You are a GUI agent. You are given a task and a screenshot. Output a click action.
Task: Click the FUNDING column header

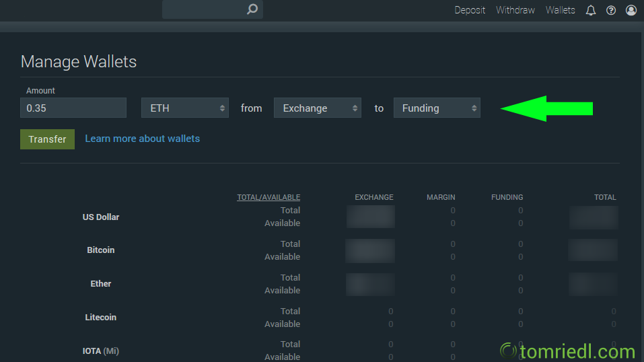(507, 197)
